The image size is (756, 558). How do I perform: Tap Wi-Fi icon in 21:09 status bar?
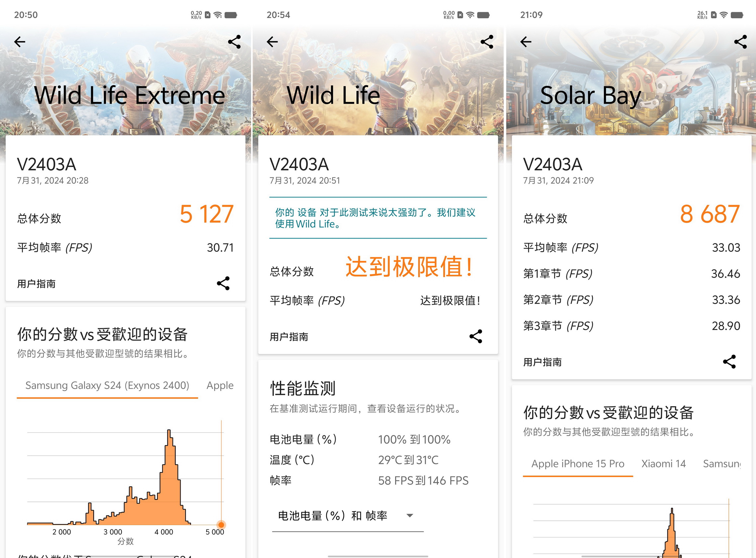[x=723, y=15]
